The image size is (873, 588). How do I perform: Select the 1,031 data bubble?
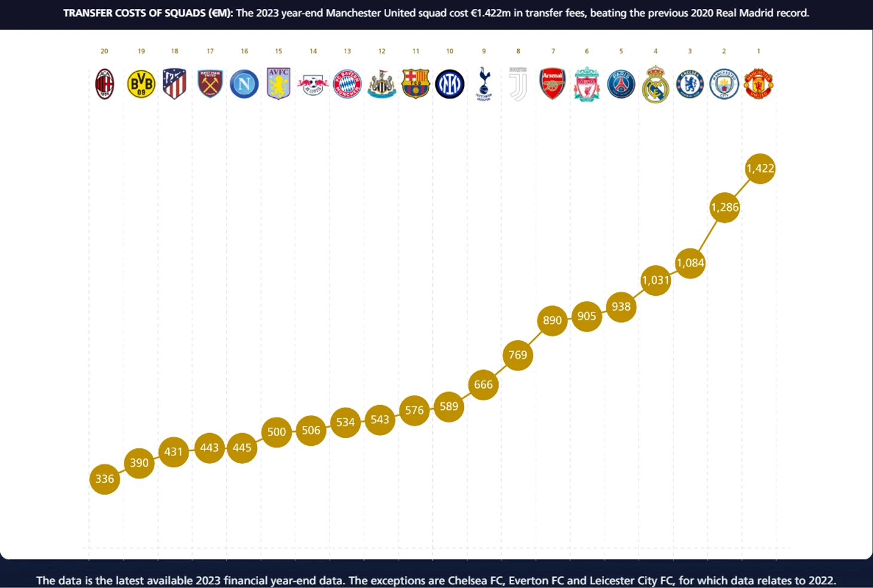[x=655, y=280]
